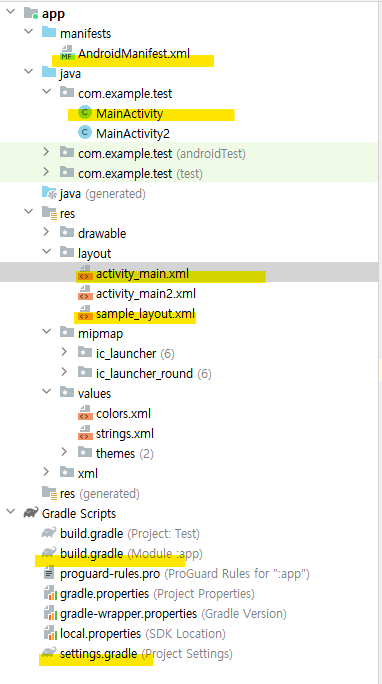The width and height of the screenshot is (382, 684).
Task: Click the AndroidManifest.xml MF file icon
Action: [x=67, y=53]
